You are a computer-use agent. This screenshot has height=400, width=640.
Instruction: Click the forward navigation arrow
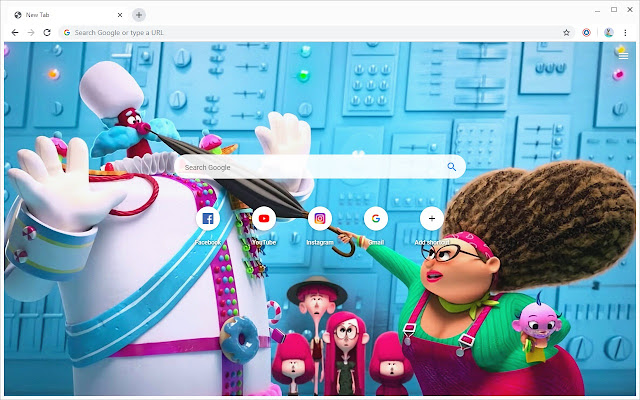(31, 33)
